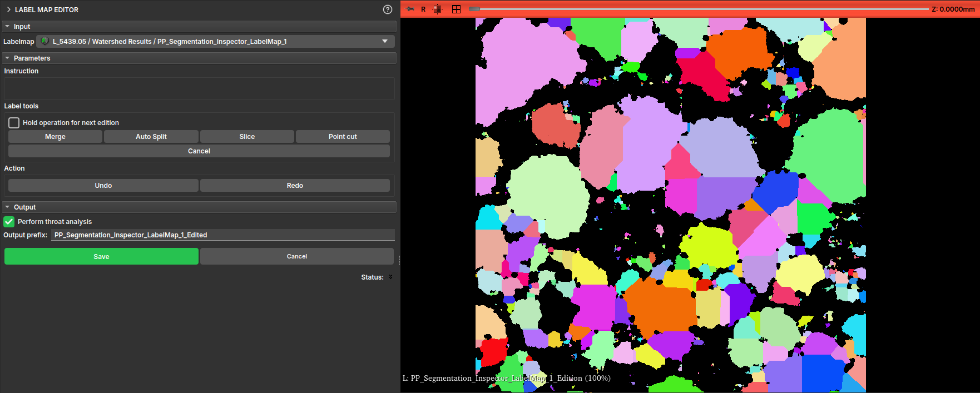The image size is (980, 393).
Task: Uncheck Perform throat analysis
Action: click(x=9, y=222)
